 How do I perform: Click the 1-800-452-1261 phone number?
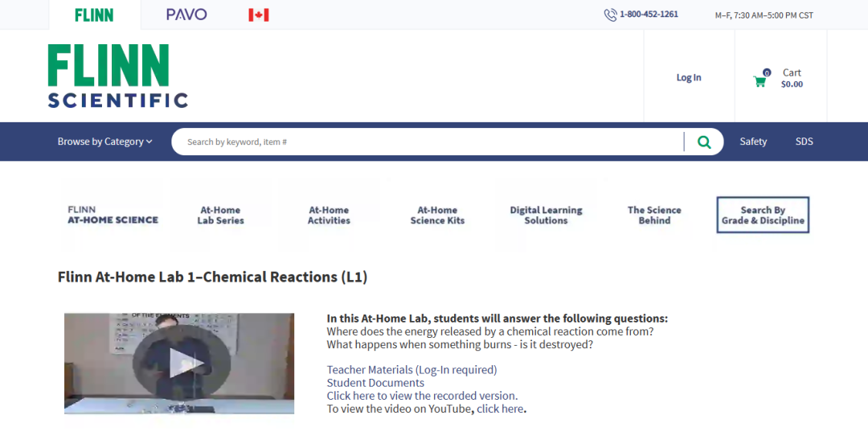click(x=649, y=14)
